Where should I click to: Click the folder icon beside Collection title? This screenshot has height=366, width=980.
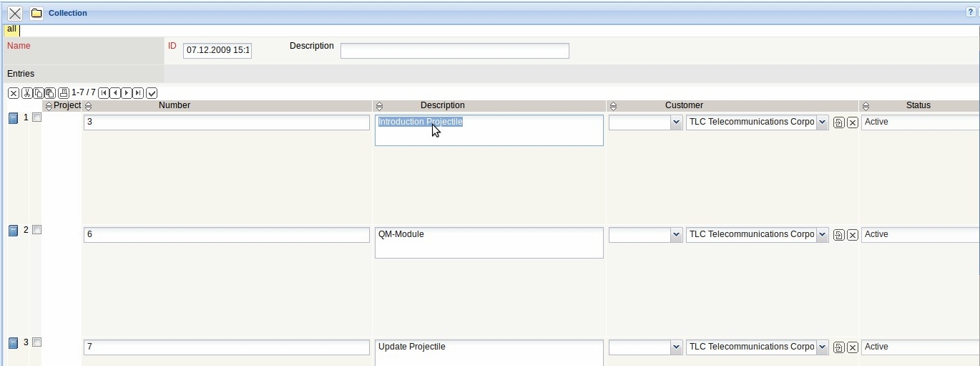click(36, 13)
